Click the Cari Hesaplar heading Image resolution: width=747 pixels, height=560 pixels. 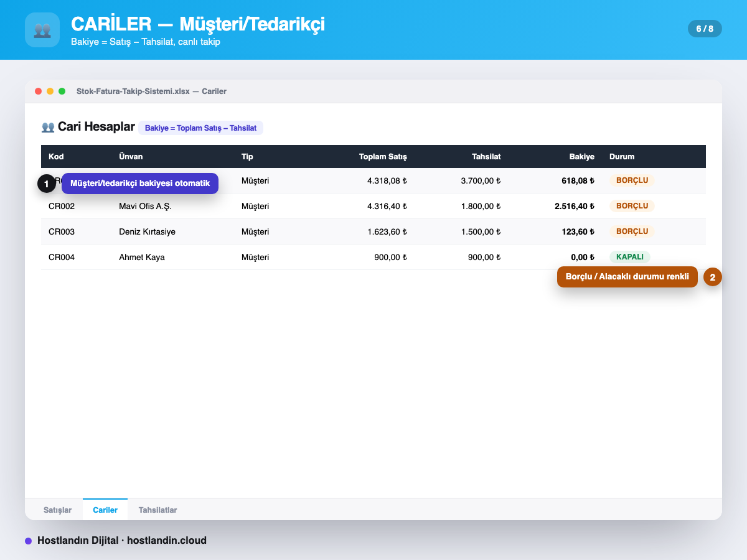(x=96, y=127)
